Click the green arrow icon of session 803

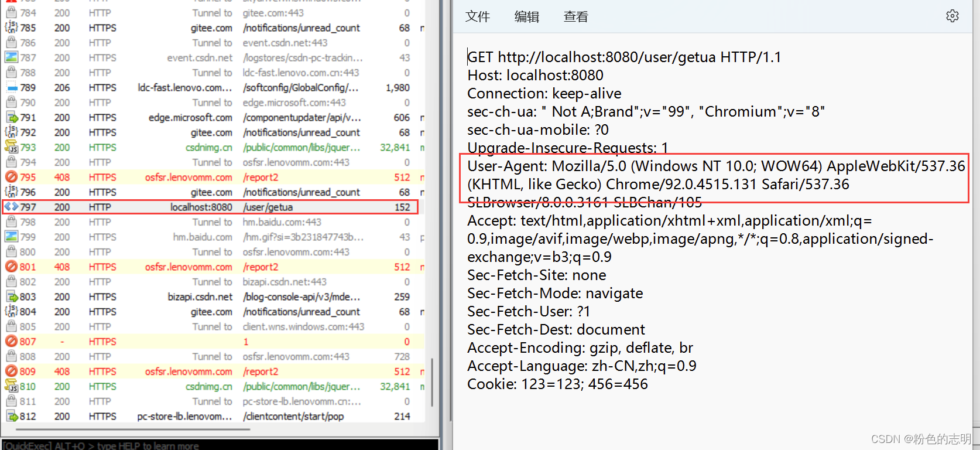point(12,296)
